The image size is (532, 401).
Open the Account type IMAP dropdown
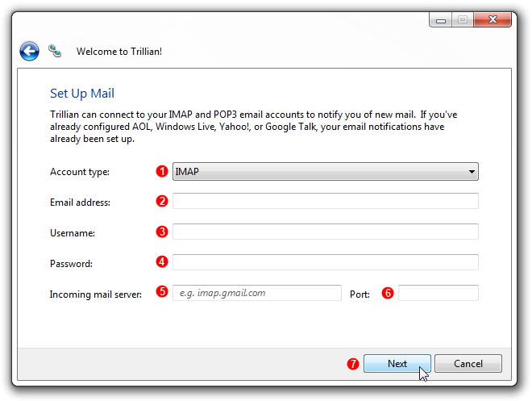[x=326, y=172]
